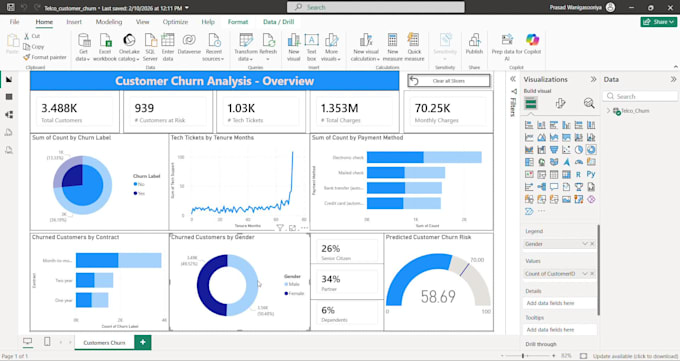The width and height of the screenshot is (680, 361).
Task: Click zoom out minus button
Action: tap(501, 356)
